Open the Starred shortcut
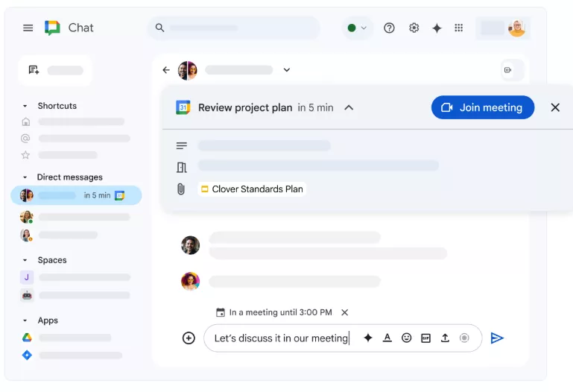This screenshot has height=392, width=573. (x=25, y=155)
